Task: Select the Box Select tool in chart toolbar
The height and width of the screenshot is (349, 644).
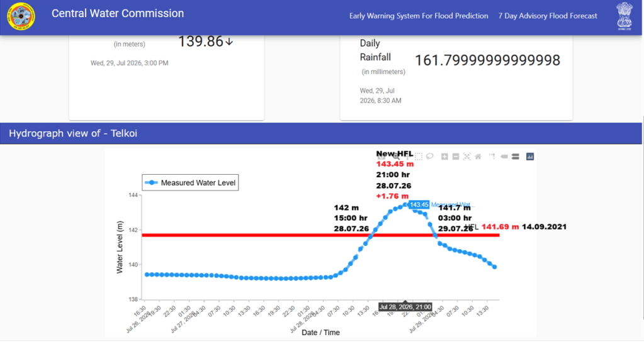Action: [419, 156]
